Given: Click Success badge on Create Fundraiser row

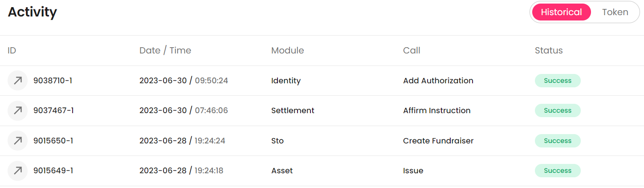Looking at the screenshot, I should (558, 141).
